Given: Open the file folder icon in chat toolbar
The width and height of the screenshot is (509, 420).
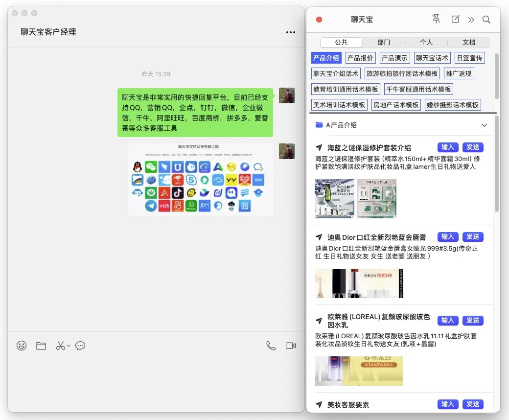Looking at the screenshot, I should pos(41,346).
